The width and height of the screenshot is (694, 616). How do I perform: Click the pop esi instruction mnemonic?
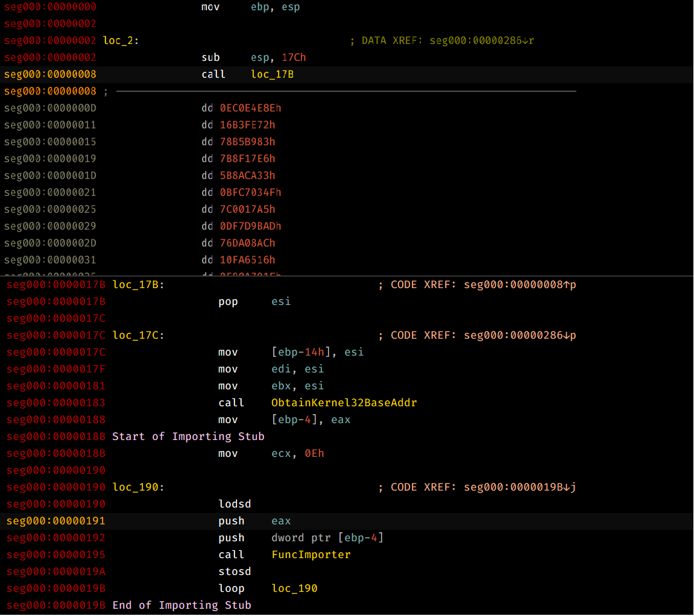(x=228, y=301)
